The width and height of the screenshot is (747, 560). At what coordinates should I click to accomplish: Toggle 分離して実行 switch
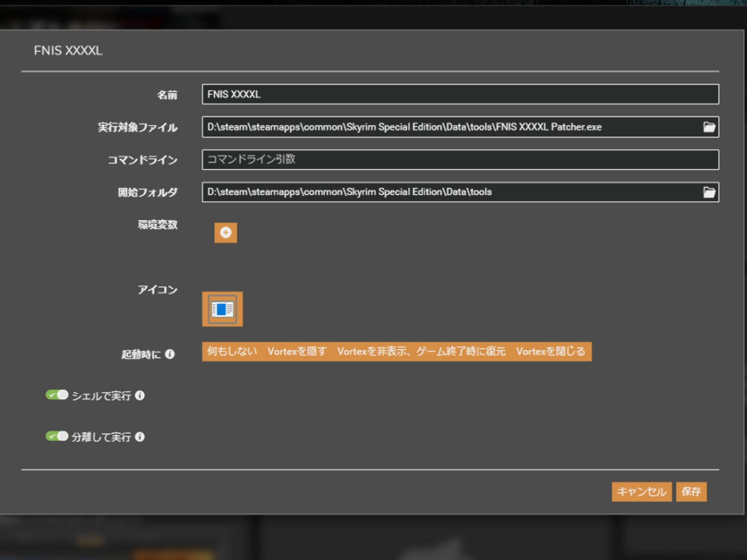pyautogui.click(x=57, y=436)
